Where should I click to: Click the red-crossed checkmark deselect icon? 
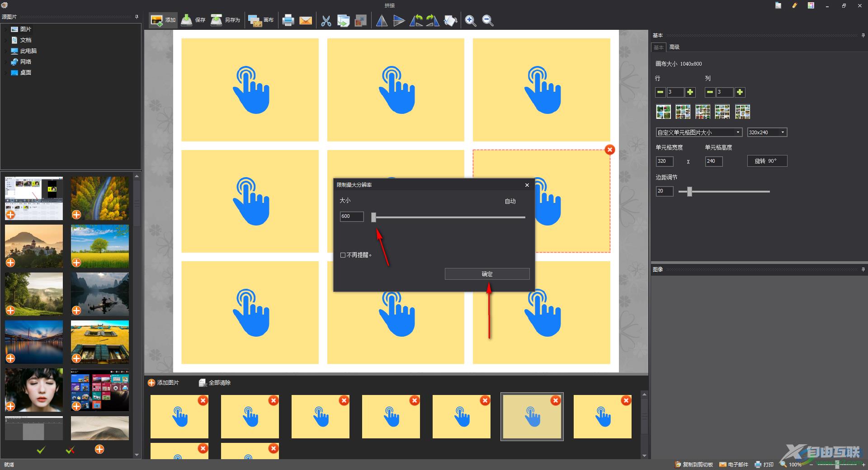pos(70,450)
